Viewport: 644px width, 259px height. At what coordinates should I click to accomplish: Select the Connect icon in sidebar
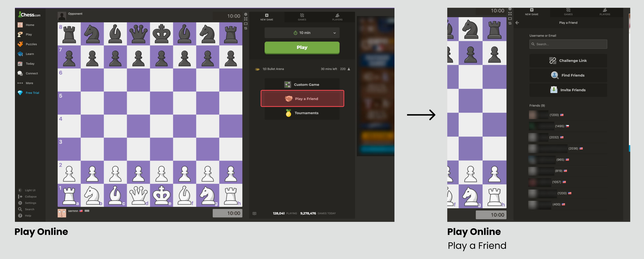click(21, 73)
